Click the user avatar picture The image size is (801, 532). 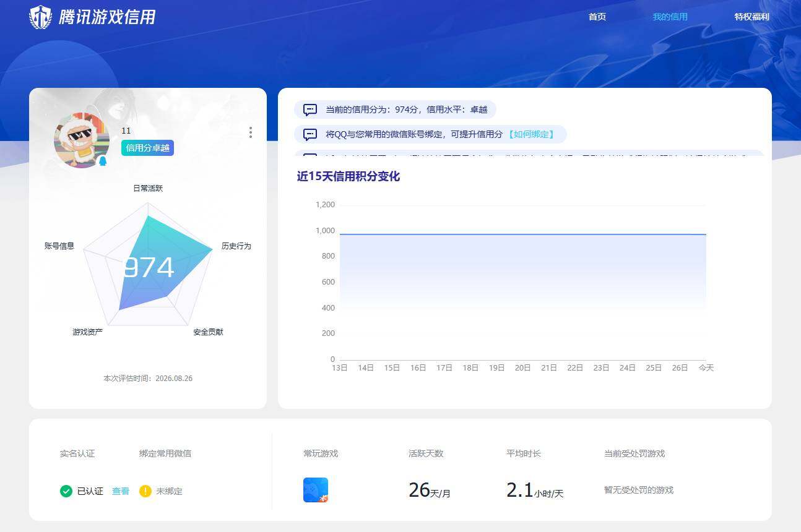[x=82, y=140]
